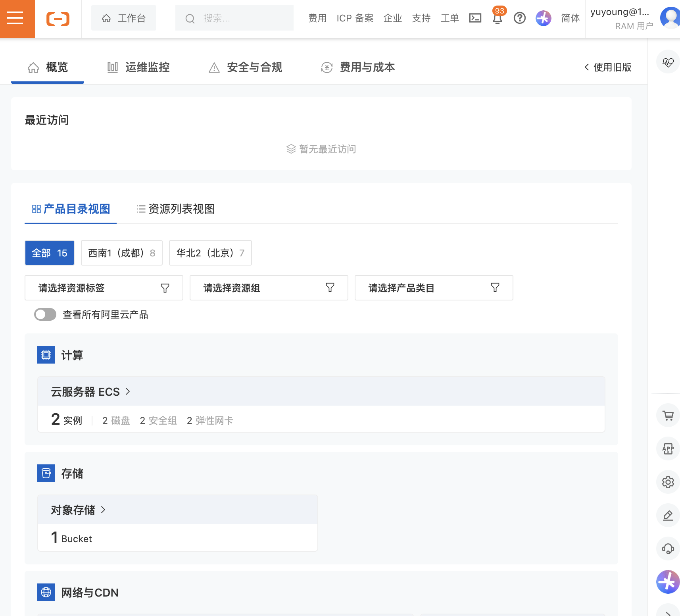Click the settings gear sidebar icon
680x616 pixels.
[x=668, y=482]
